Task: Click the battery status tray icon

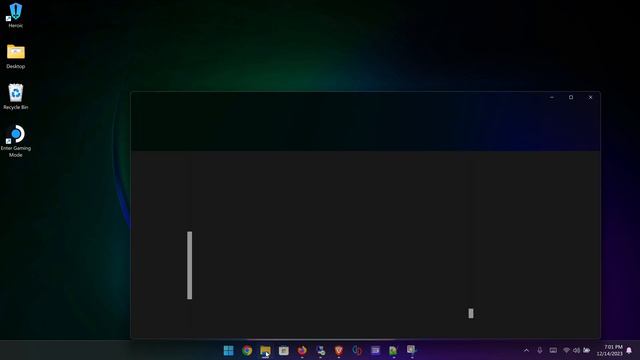Action: coord(587,350)
